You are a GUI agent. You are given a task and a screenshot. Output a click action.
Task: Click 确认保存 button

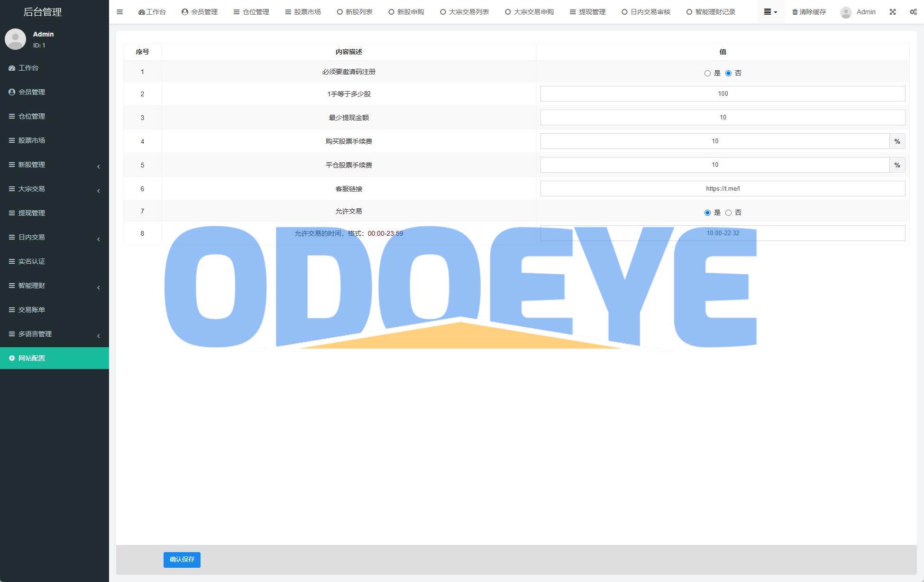182,560
